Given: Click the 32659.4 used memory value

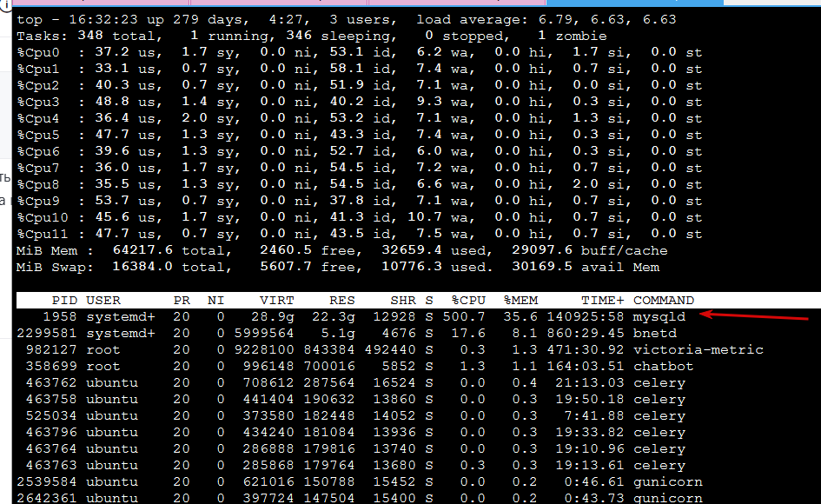Looking at the screenshot, I should (x=412, y=250).
